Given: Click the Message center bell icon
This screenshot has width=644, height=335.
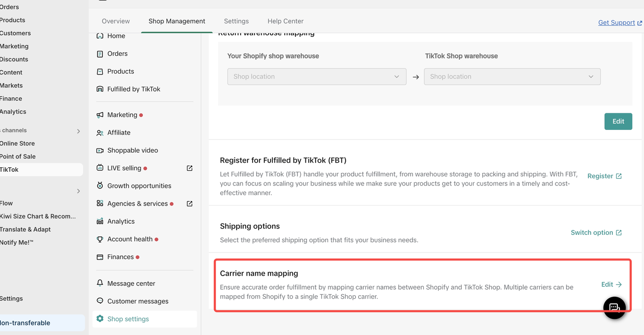Looking at the screenshot, I should [100, 284].
